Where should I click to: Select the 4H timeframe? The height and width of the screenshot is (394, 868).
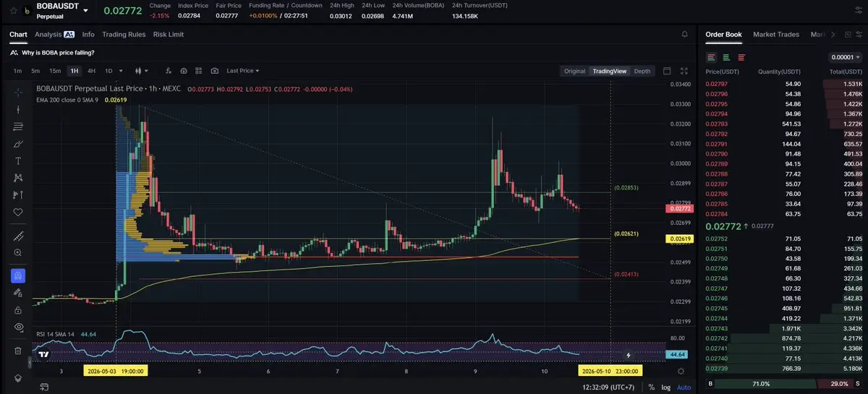pyautogui.click(x=91, y=71)
